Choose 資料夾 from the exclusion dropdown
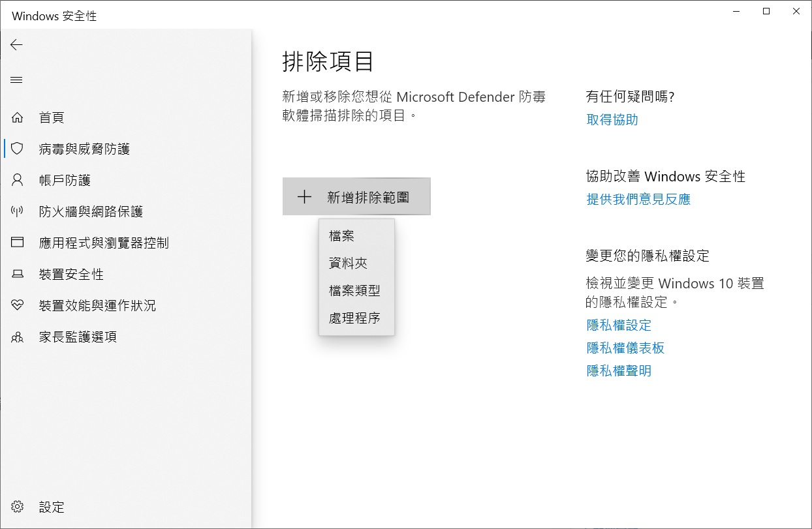 coord(356,264)
